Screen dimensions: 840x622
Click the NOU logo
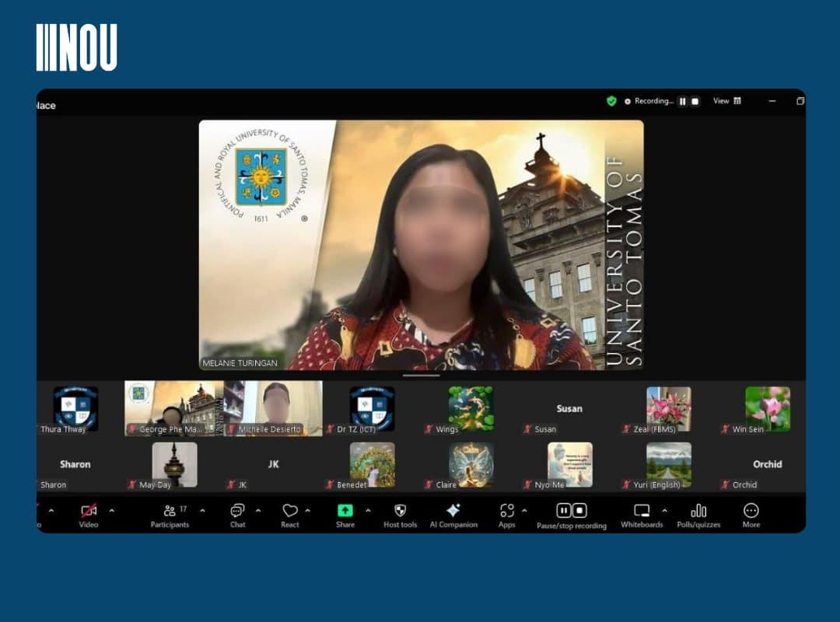pos(76,47)
